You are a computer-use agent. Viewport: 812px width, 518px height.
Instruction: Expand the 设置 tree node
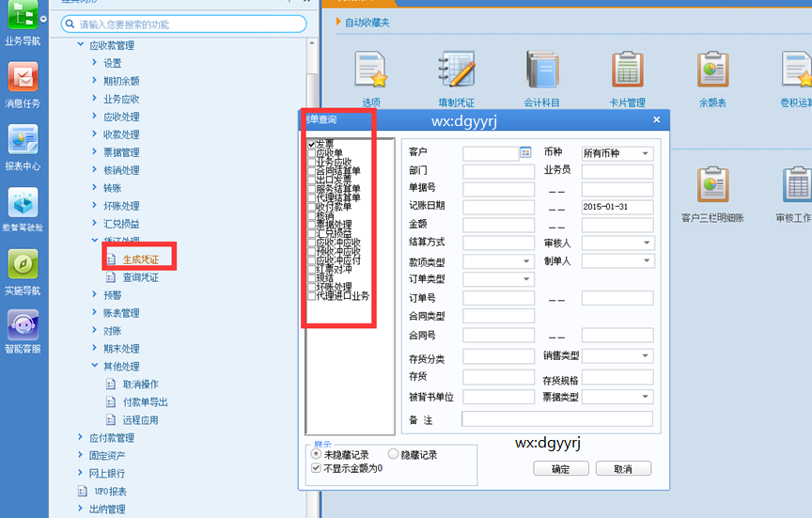pyautogui.click(x=94, y=62)
